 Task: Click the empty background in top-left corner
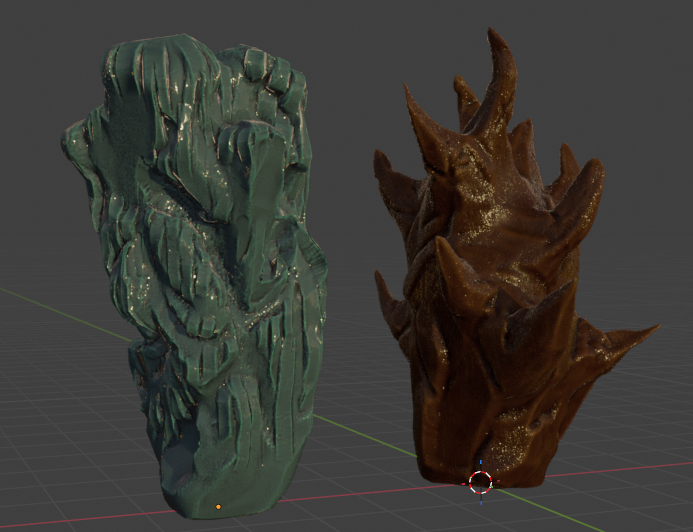40,40
